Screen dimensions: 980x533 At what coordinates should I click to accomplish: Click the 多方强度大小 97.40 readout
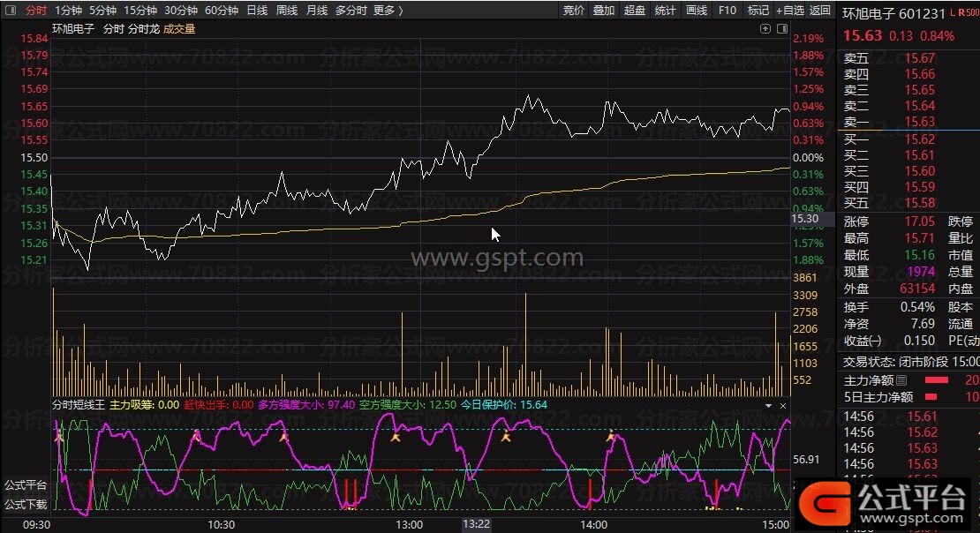306,405
